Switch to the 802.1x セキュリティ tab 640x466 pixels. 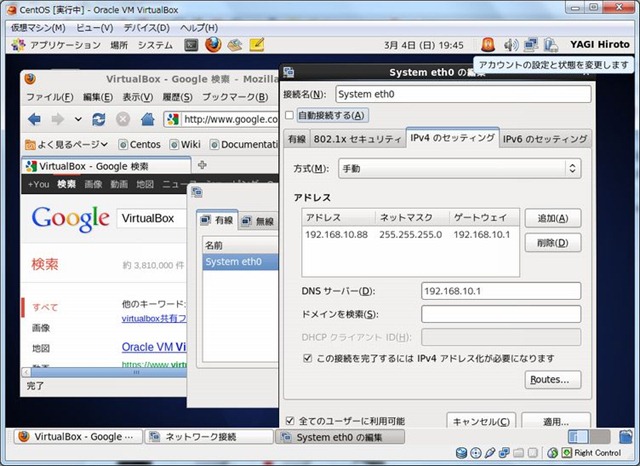coord(357,139)
